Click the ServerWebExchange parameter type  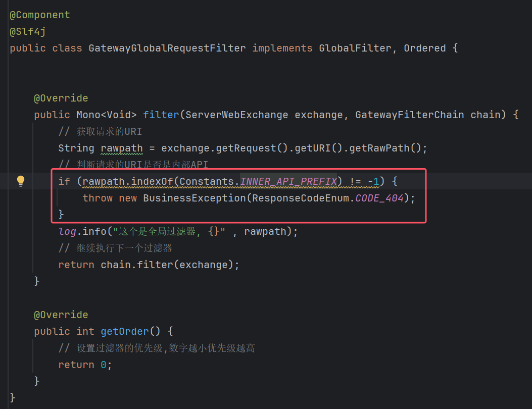[x=237, y=115]
